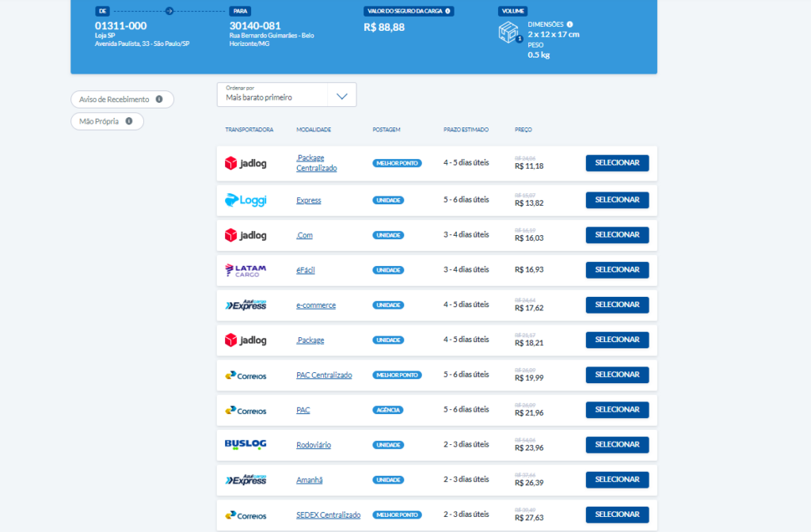Toggle the Mão Própria option
Image resolution: width=811 pixels, height=532 pixels.
[x=107, y=121]
